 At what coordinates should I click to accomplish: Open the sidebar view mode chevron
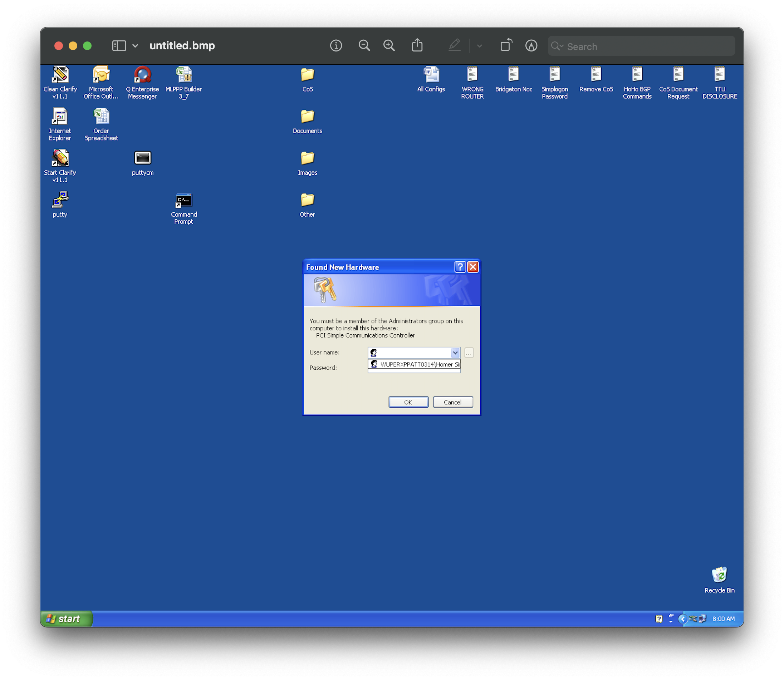[x=135, y=46]
